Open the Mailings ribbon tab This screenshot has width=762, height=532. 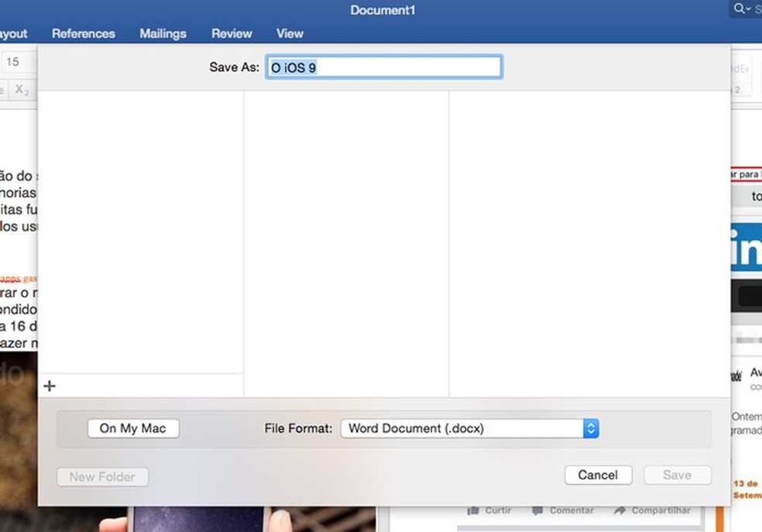tap(163, 33)
